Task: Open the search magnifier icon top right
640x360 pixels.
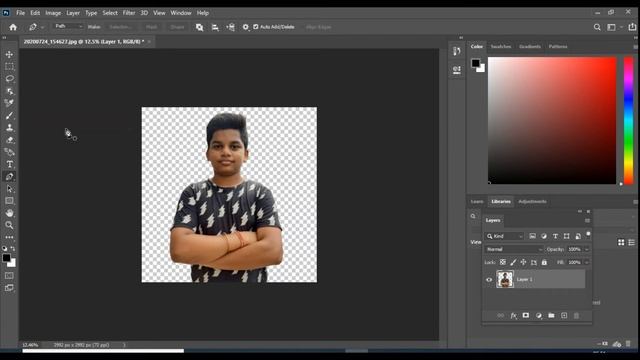Action: pos(597,27)
